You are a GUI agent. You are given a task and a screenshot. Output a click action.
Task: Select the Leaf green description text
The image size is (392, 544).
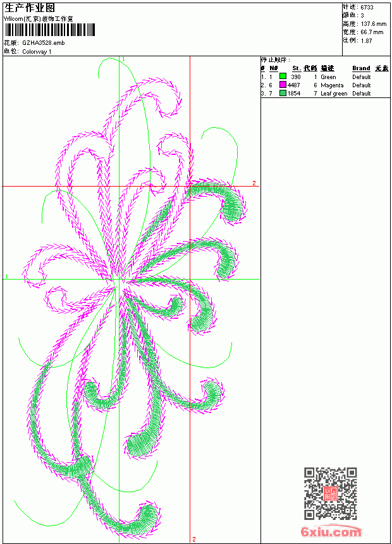pos(334,94)
